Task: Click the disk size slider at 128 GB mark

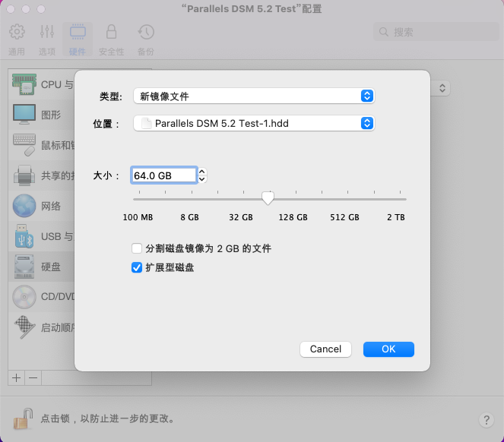Action: coord(296,199)
